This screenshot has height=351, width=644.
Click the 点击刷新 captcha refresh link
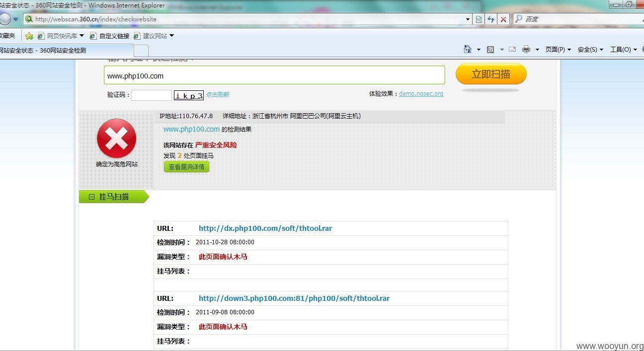218,95
